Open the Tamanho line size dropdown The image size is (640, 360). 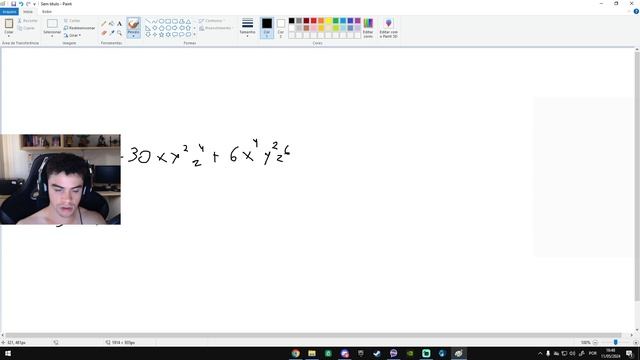[x=247, y=28]
